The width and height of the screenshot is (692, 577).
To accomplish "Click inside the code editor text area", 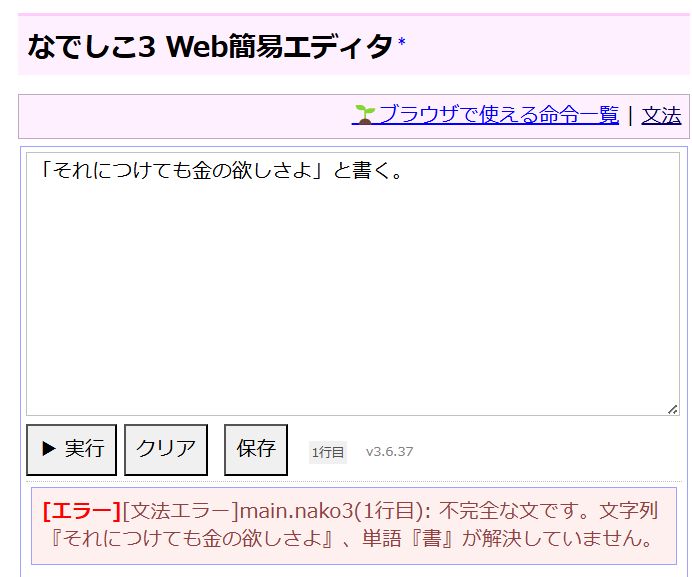I will coord(353,284).
